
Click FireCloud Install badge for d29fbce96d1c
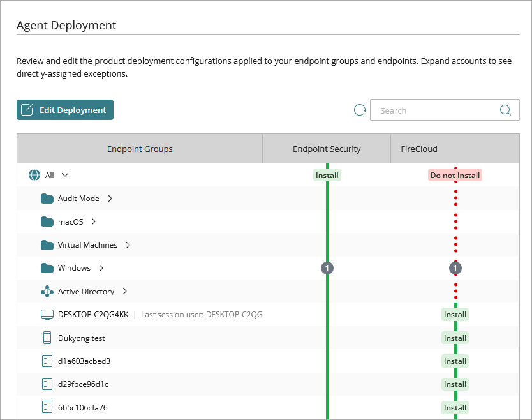tap(455, 384)
